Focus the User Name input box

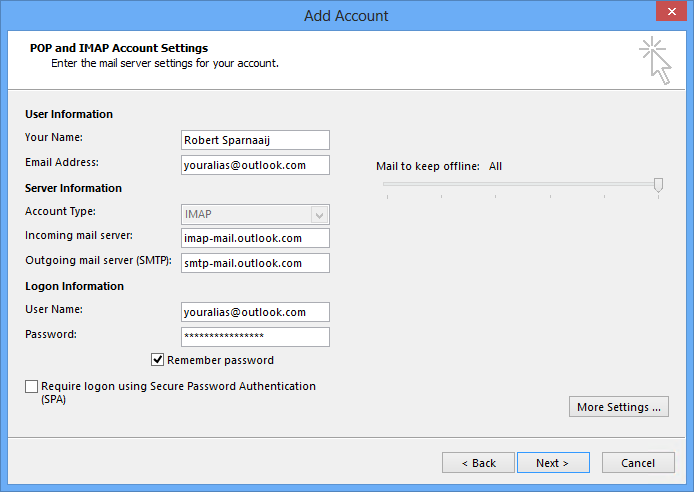tap(255, 312)
